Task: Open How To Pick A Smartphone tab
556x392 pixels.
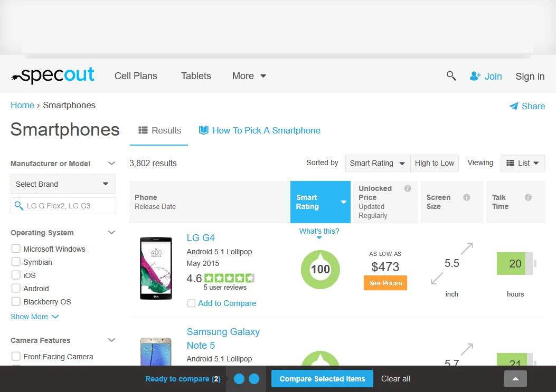Action: [259, 130]
